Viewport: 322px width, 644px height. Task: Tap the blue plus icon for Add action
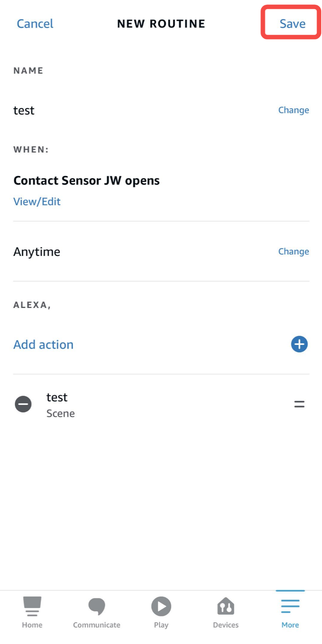coord(299,344)
